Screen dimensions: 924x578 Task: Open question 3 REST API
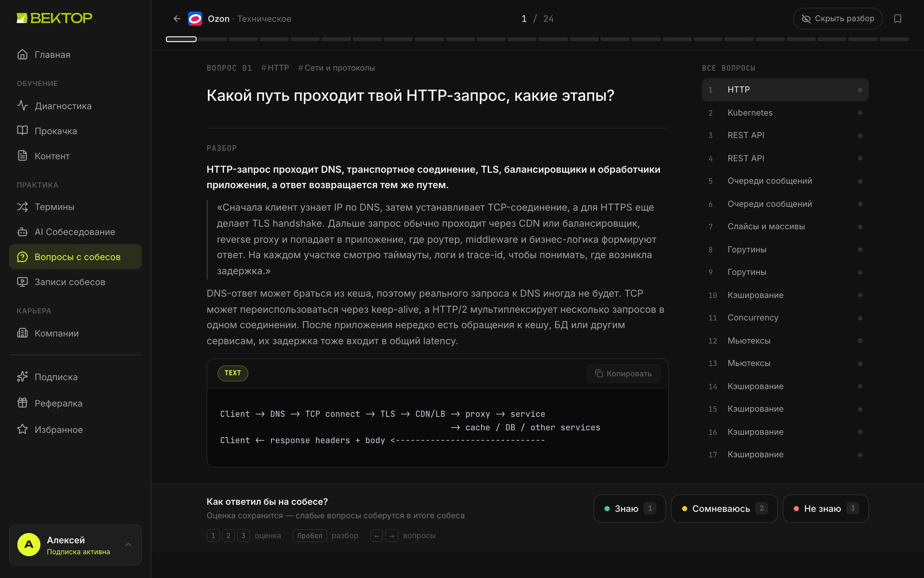785,135
